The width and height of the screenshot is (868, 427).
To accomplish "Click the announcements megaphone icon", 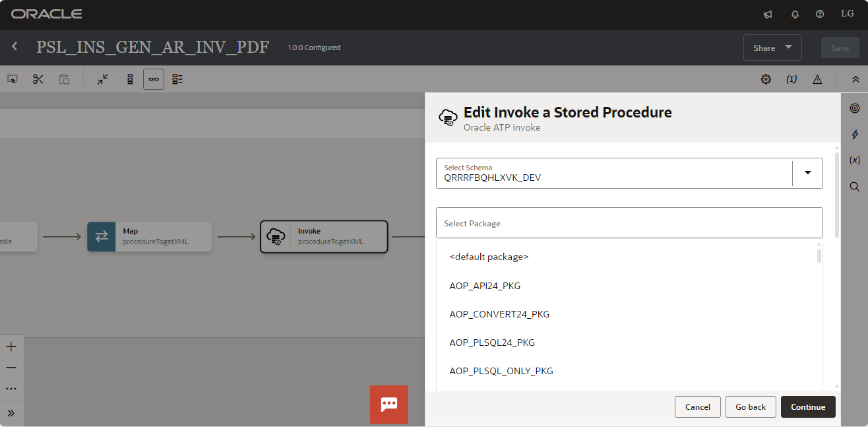I will (x=768, y=14).
